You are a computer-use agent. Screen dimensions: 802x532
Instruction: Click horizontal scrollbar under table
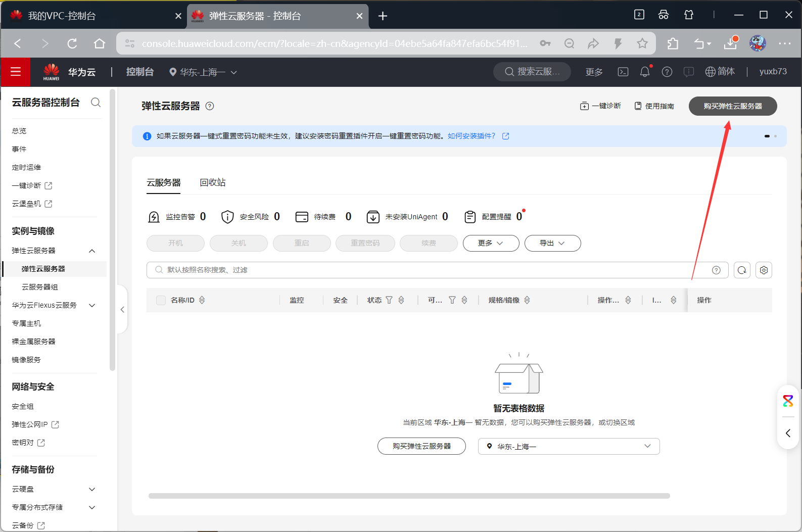pos(409,496)
